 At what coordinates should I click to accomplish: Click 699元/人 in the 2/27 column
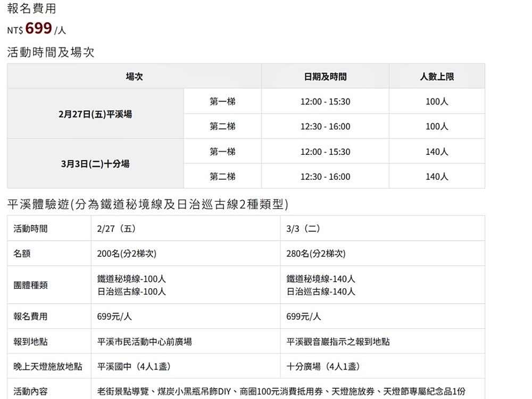(114, 316)
